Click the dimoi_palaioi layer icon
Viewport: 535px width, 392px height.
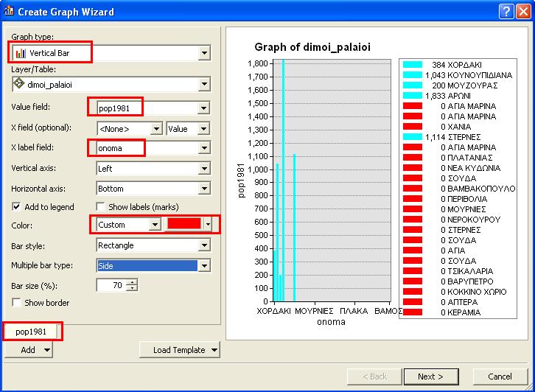click(x=18, y=83)
